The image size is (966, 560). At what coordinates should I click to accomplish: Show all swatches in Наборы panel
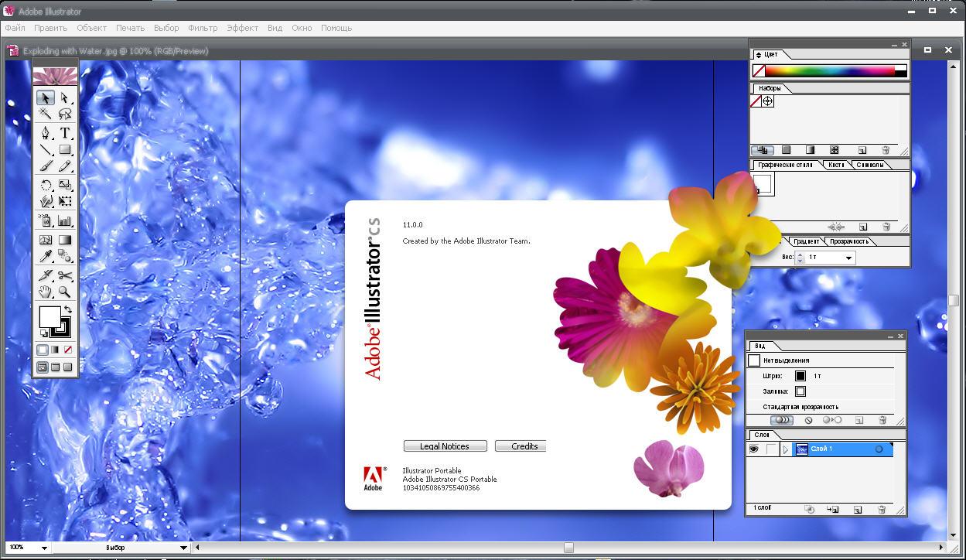763,150
